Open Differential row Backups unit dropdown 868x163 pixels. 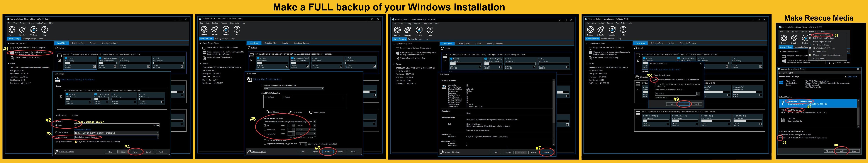click(306, 130)
